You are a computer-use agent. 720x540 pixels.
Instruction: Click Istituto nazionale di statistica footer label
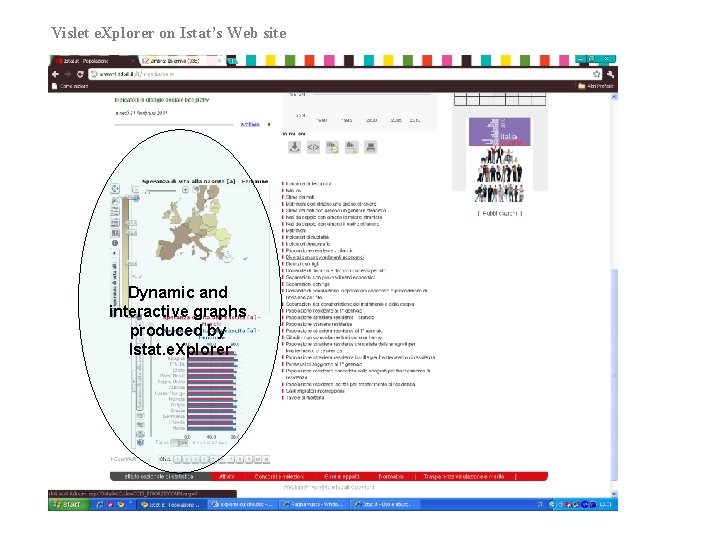coord(158,477)
